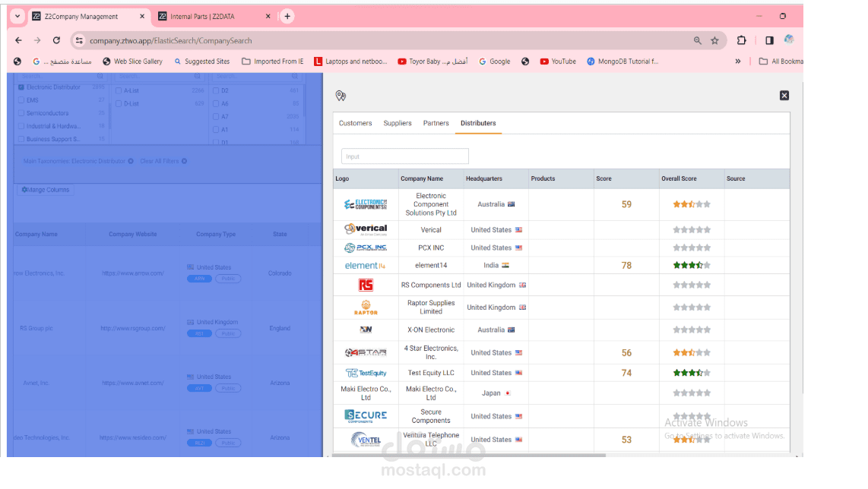Image resolution: width=868 pixels, height=489 pixels.
Task: Click the PCX INC logo
Action: coord(366,248)
